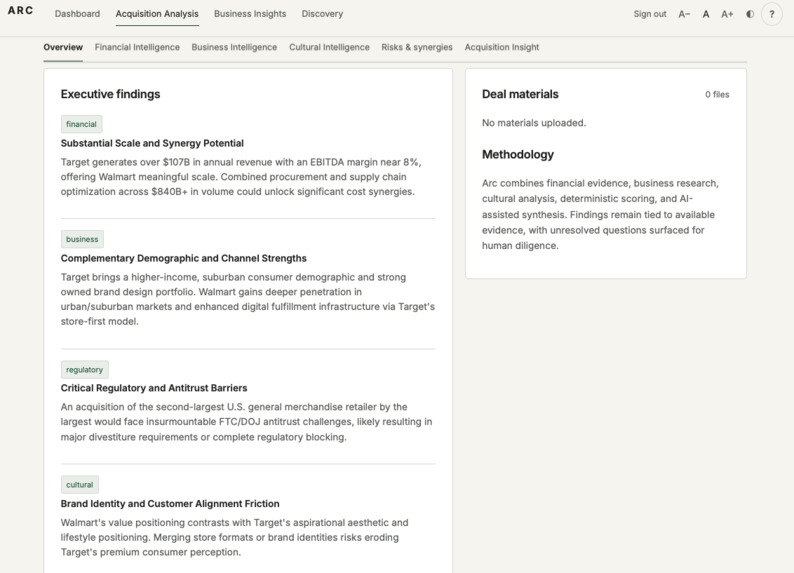Click the 'regulatory' tag badge
The width and height of the screenshot is (794, 573).
click(x=85, y=370)
